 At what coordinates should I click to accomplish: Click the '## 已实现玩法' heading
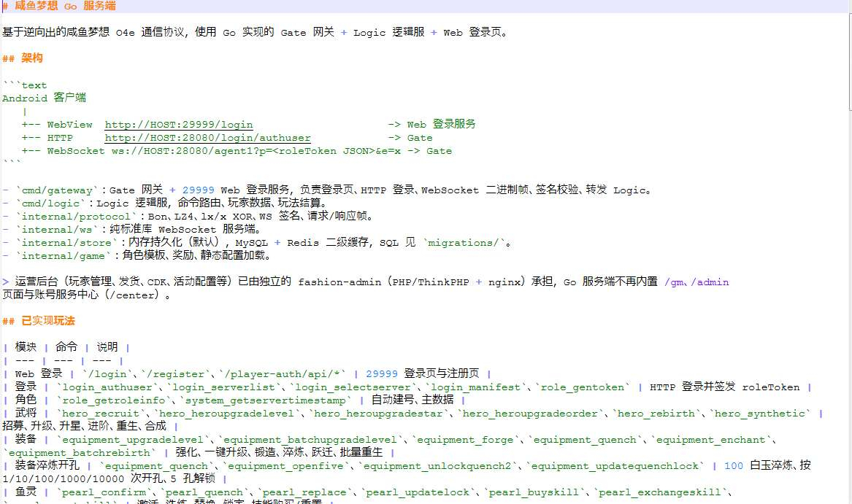click(x=39, y=321)
